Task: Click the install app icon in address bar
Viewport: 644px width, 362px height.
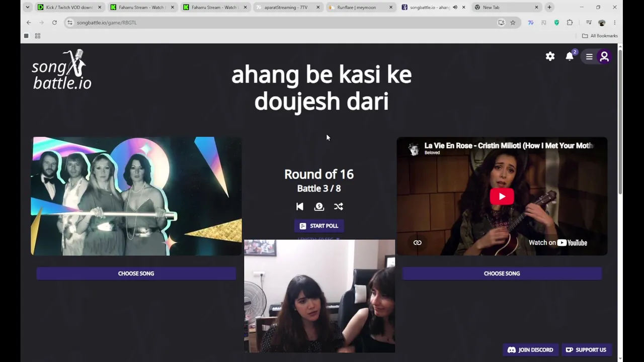Action: click(x=501, y=23)
